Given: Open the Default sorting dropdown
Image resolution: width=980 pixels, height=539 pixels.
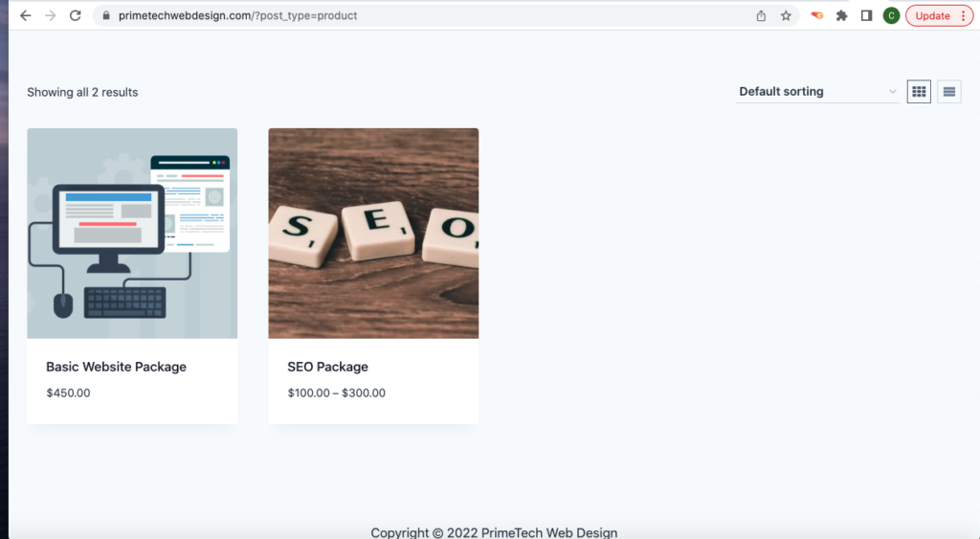Looking at the screenshot, I should [x=817, y=91].
